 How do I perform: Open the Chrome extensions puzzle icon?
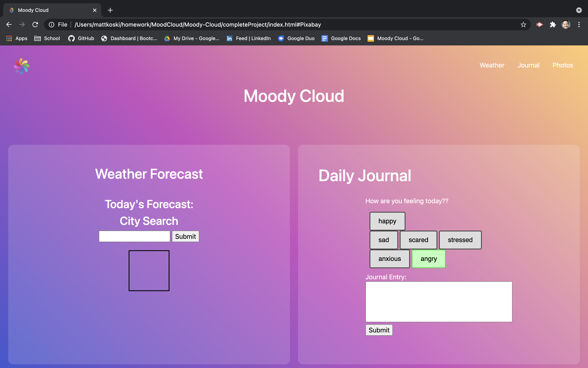point(553,25)
